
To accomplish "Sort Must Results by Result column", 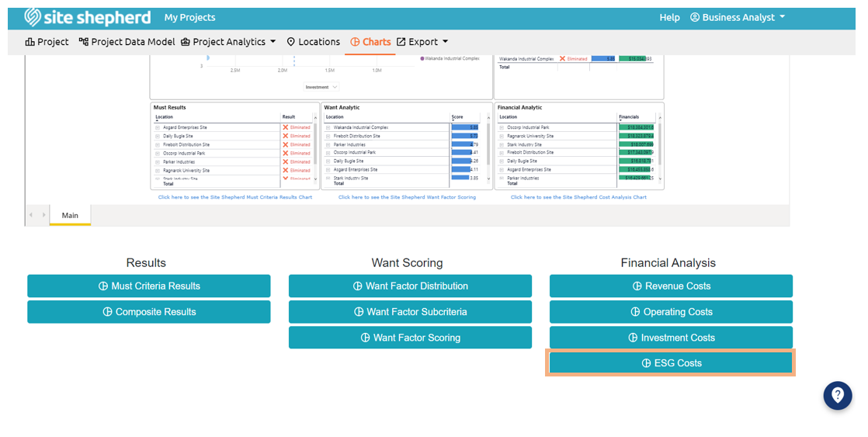I will [288, 117].
